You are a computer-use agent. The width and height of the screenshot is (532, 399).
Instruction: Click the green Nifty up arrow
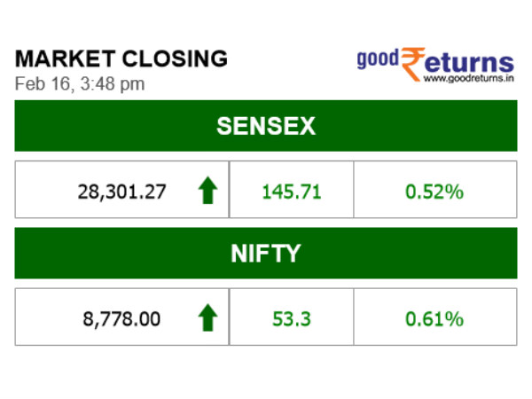click(207, 317)
